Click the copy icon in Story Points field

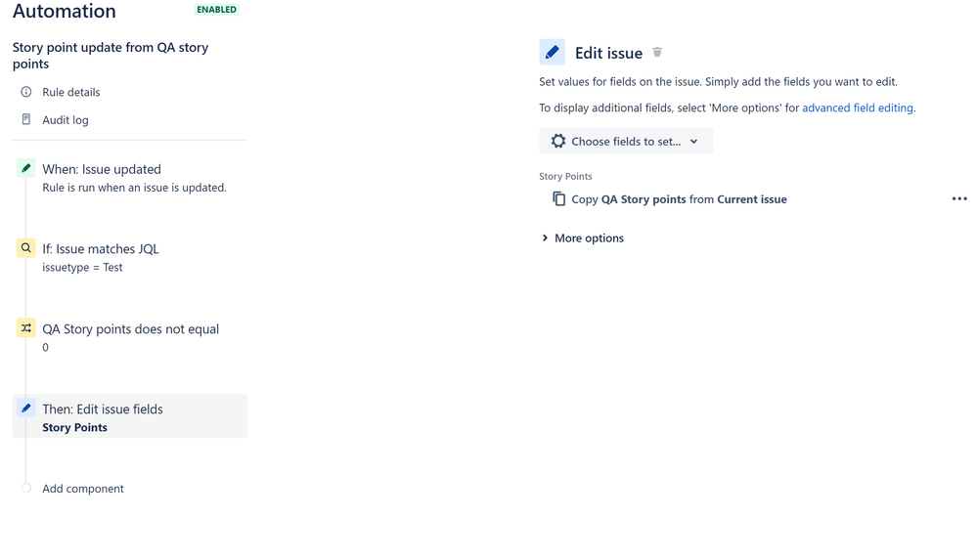[558, 198]
